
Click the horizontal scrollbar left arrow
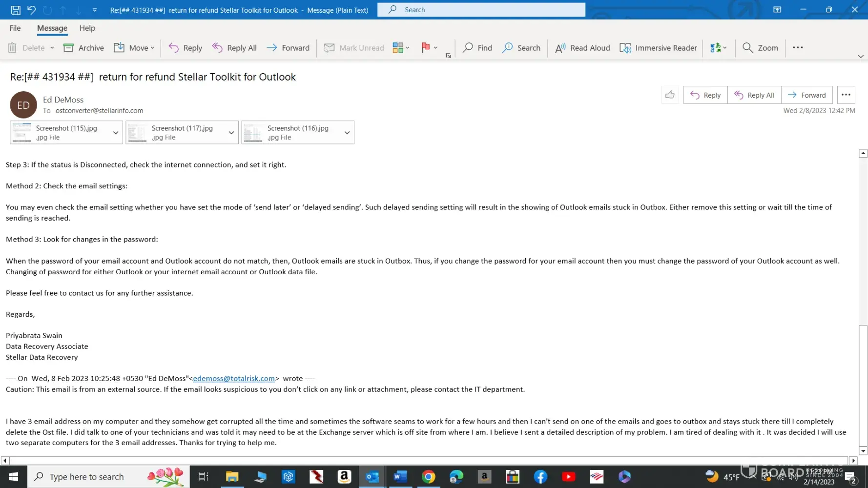pos(5,460)
